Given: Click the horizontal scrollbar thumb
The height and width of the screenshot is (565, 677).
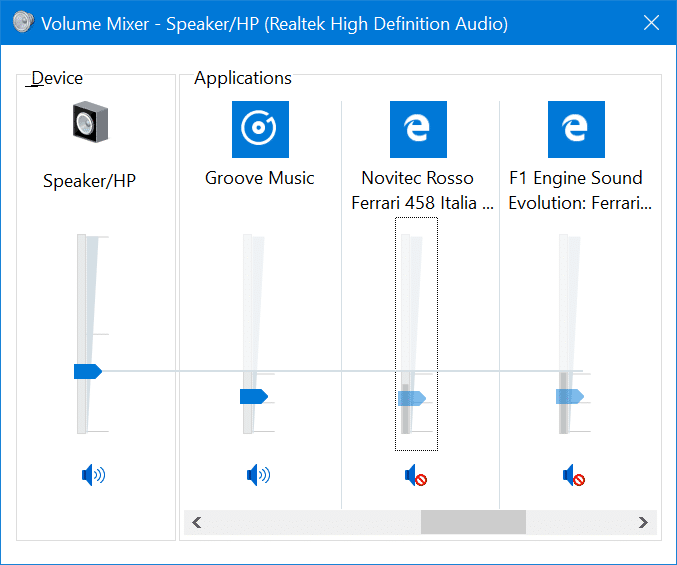Looking at the screenshot, I should (x=473, y=522).
